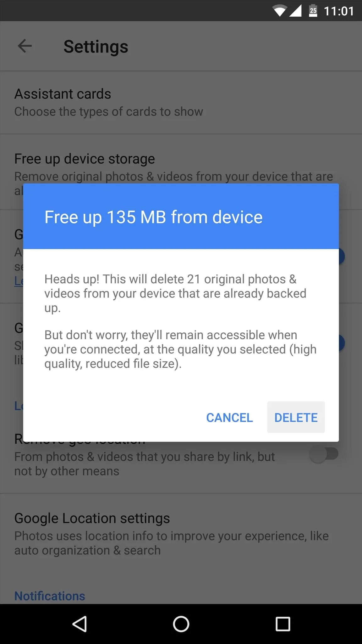
Task: Open Google Location settings entry
Action: point(181,534)
